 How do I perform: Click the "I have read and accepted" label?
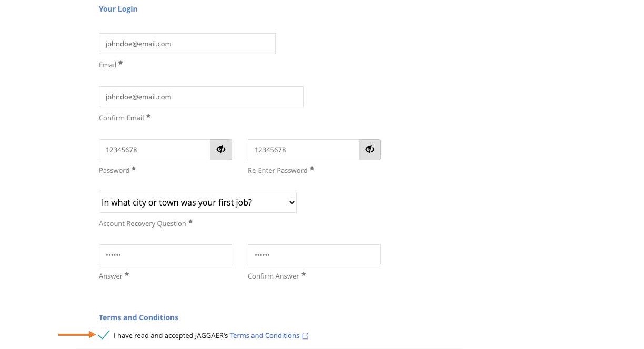pyautogui.click(x=171, y=335)
